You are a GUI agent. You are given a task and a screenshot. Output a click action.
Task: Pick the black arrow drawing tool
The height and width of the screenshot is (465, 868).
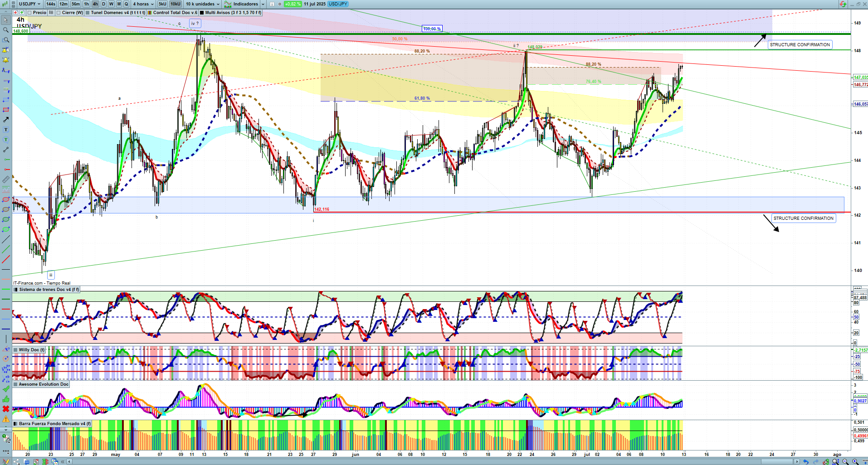6,120
